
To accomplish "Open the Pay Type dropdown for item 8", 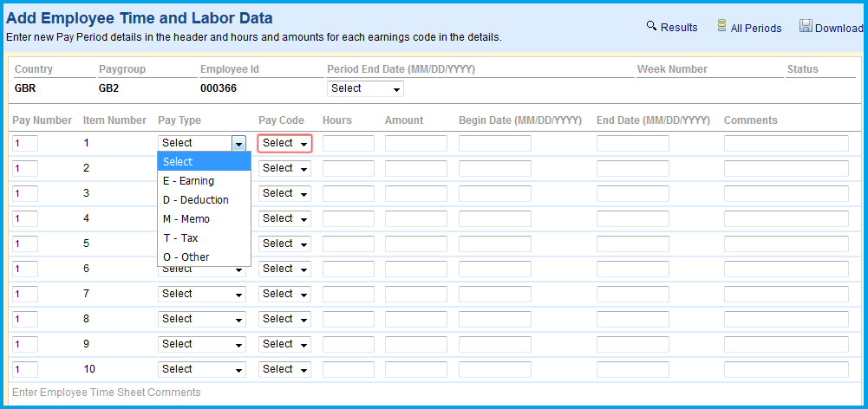I will click(201, 319).
